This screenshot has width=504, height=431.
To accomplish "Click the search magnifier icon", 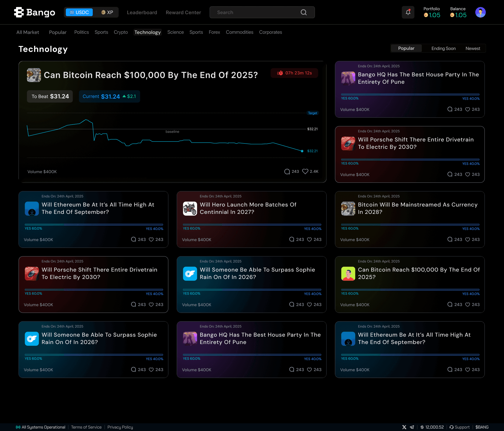I will [x=304, y=12].
